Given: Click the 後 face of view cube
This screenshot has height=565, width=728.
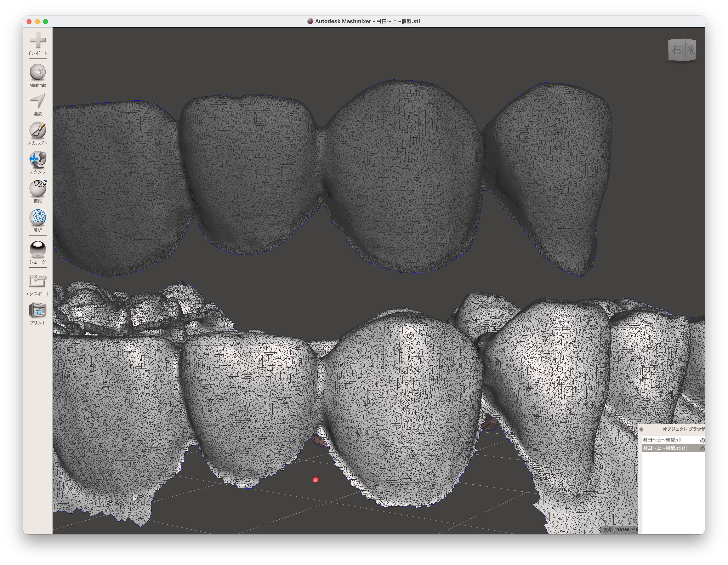Looking at the screenshot, I should 691,50.
